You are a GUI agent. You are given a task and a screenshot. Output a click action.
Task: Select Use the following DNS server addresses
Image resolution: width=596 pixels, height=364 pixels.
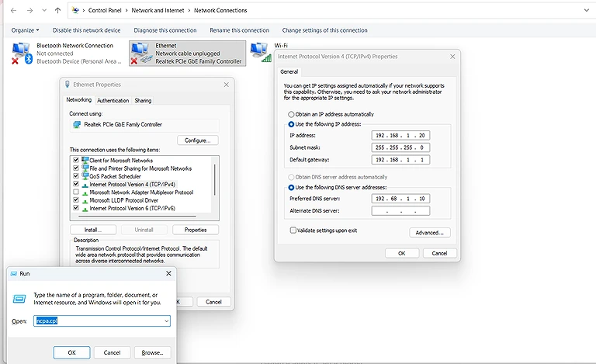(291, 187)
